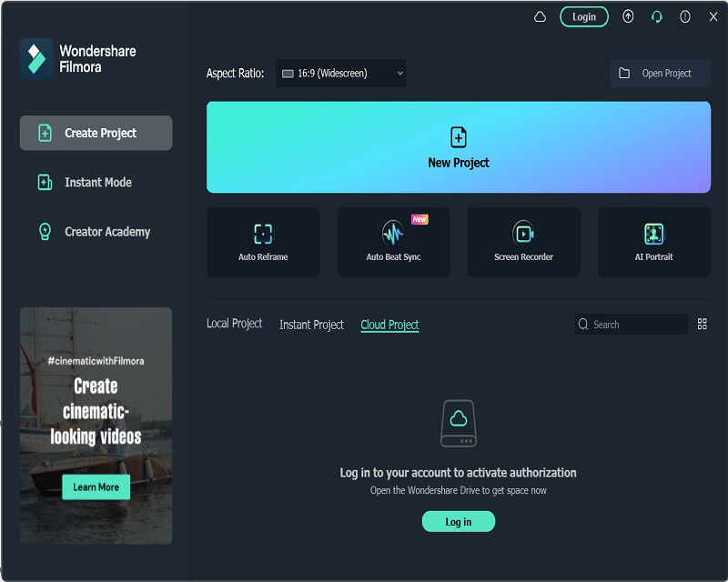Launch the Auto Reframe tool

tap(263, 242)
